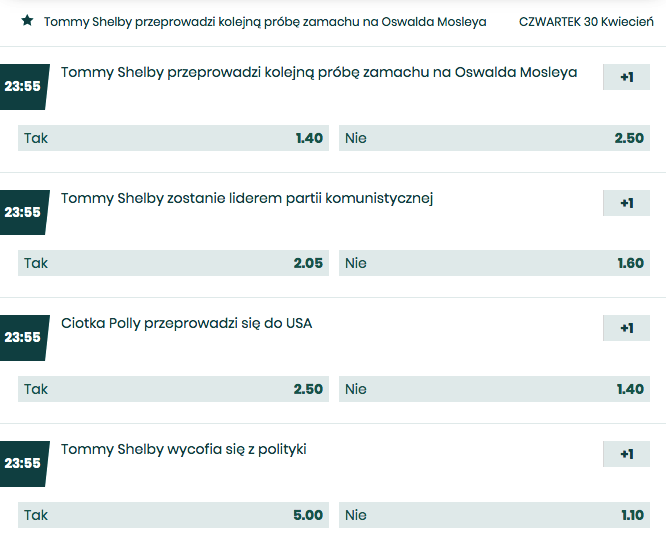Open event title about Oswald Mosley assassination attempt
Image resolution: width=666 pixels, height=548 pixels.
tap(319, 72)
